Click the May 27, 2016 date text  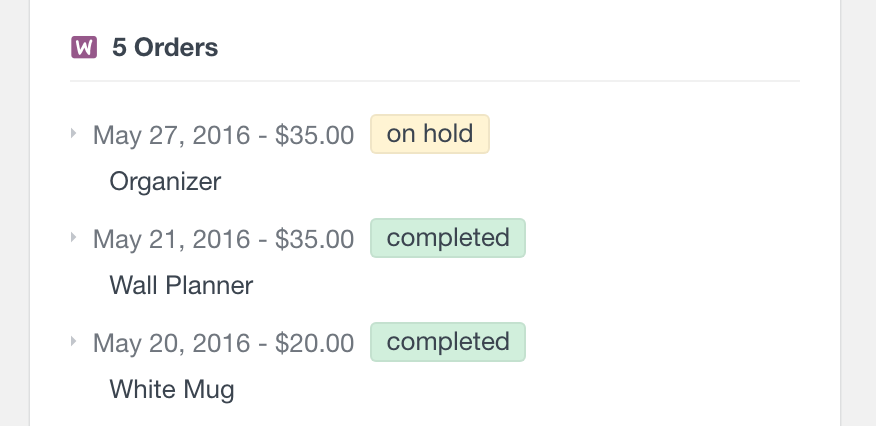172,135
